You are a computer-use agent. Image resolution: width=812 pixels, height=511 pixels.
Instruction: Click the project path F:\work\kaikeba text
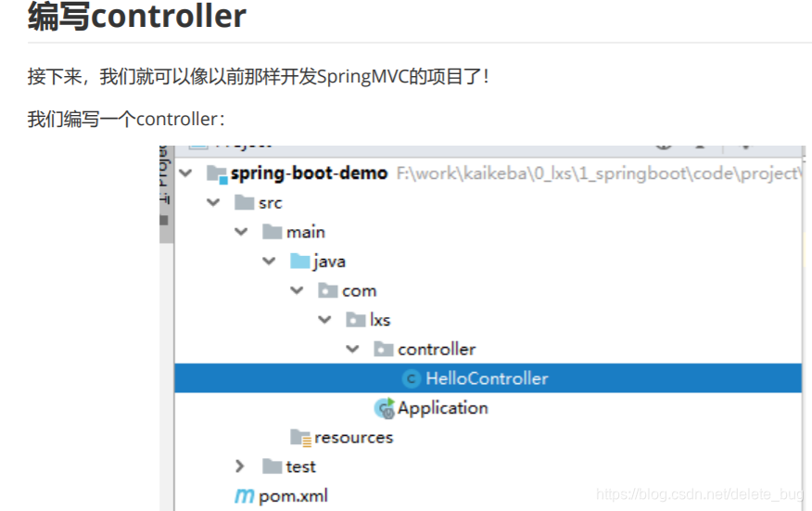599,173
